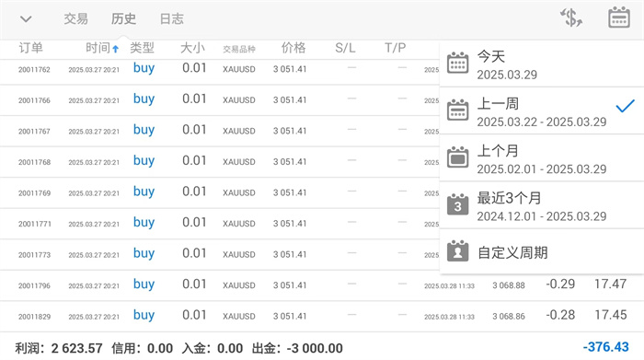This screenshot has width=644, height=360.
Task: Tap the dollar exchange arrows icon
Action: point(571,17)
